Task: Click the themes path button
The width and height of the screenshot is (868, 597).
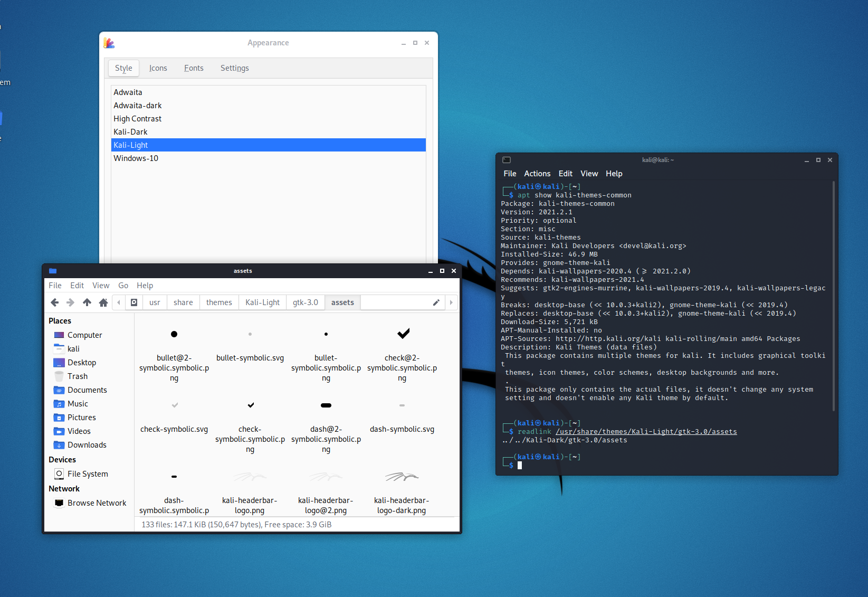Action: coord(219,302)
